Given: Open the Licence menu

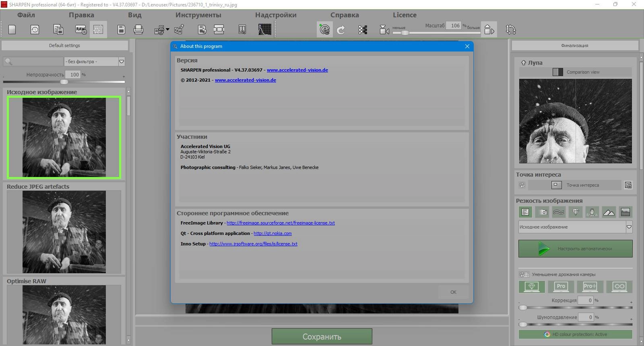Looking at the screenshot, I should tap(405, 15).
